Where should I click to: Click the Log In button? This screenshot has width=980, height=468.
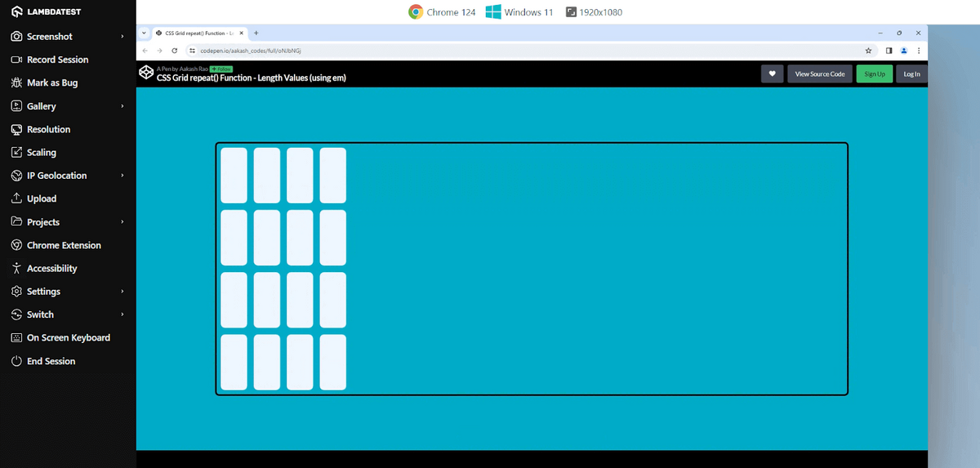(x=912, y=74)
